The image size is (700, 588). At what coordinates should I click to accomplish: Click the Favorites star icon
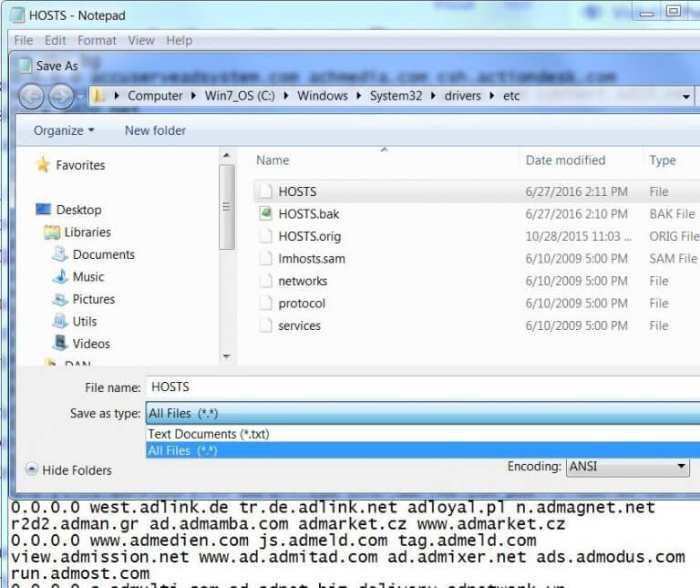[43, 165]
